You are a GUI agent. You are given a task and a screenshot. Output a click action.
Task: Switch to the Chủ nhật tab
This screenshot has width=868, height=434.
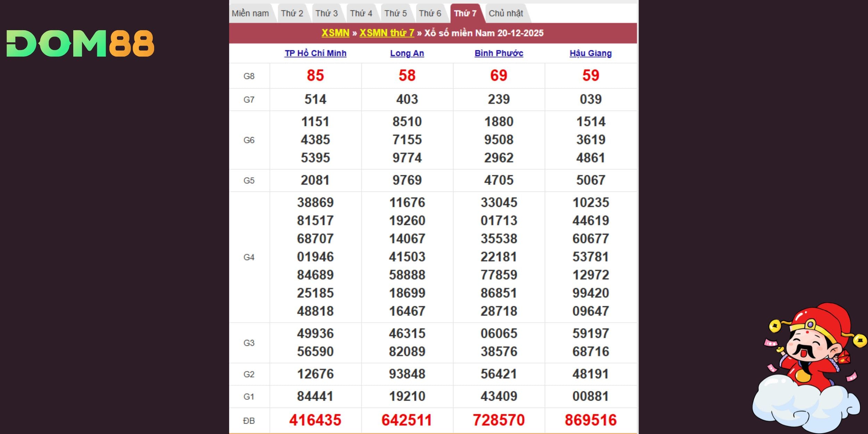click(x=506, y=14)
